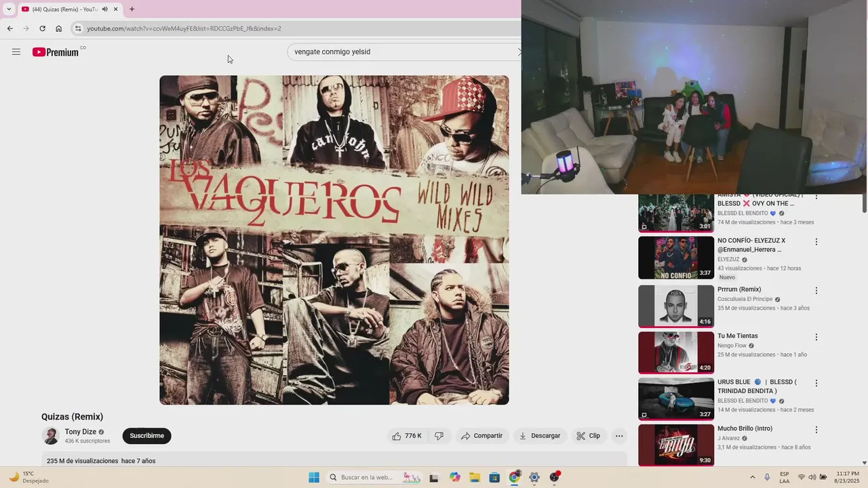Screen dimensions: 868x488
Task: Open options menu for Tu Me Tientas video
Action: 816,337
